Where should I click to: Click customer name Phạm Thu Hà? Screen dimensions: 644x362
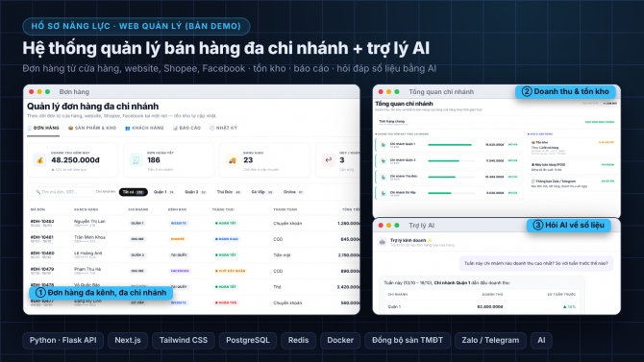coord(87,269)
